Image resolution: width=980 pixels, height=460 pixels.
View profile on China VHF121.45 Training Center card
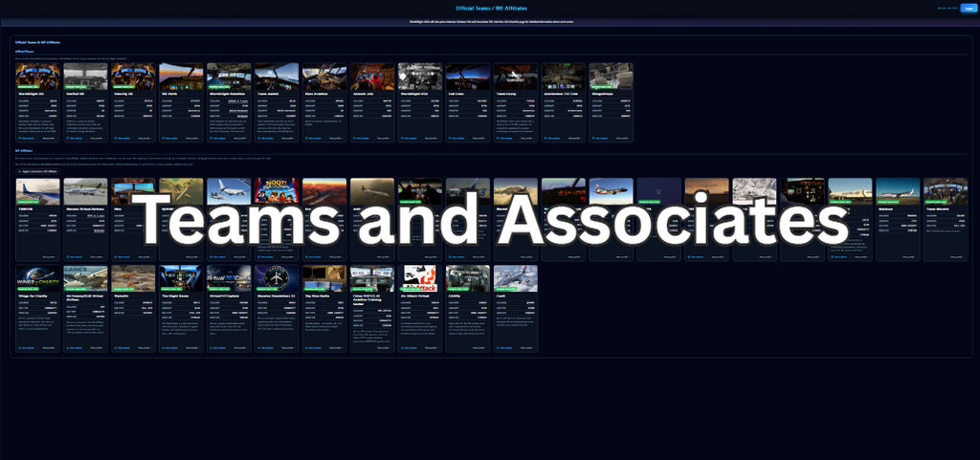383,348
